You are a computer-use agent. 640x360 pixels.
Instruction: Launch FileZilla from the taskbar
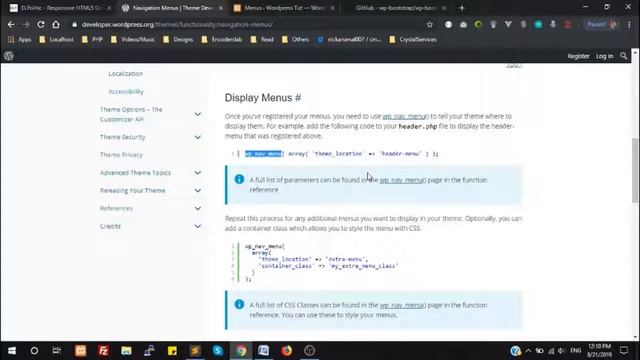click(103, 351)
